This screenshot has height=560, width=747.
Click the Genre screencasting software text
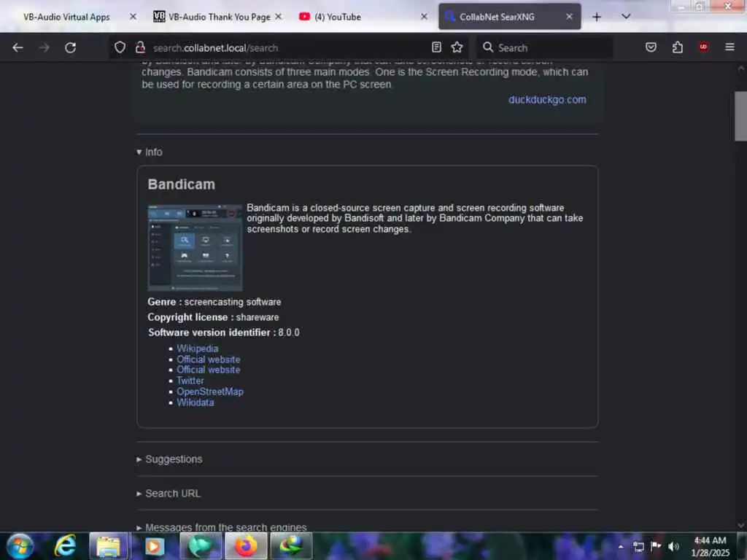click(214, 302)
